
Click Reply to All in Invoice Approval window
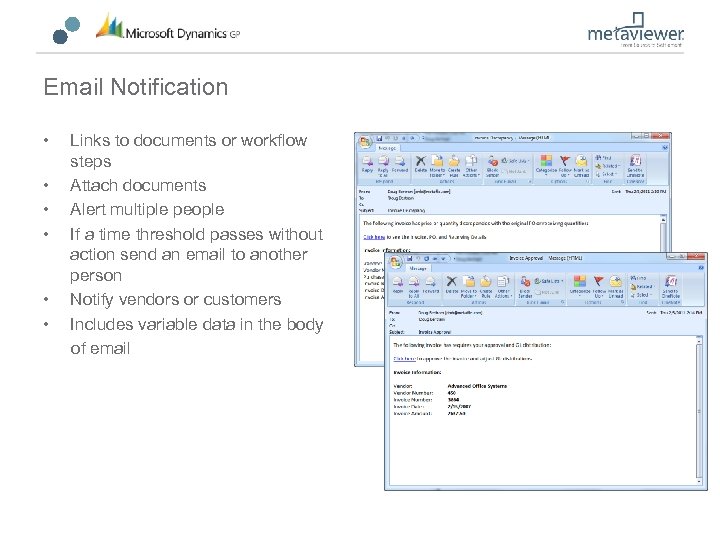coord(414,287)
